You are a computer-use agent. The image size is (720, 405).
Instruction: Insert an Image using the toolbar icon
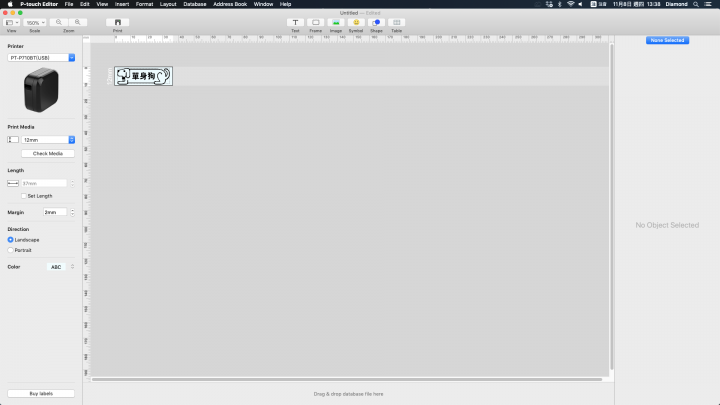click(336, 22)
